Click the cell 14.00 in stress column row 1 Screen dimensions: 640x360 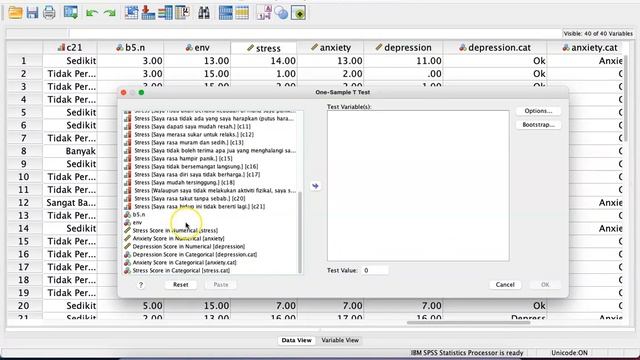[264, 61]
